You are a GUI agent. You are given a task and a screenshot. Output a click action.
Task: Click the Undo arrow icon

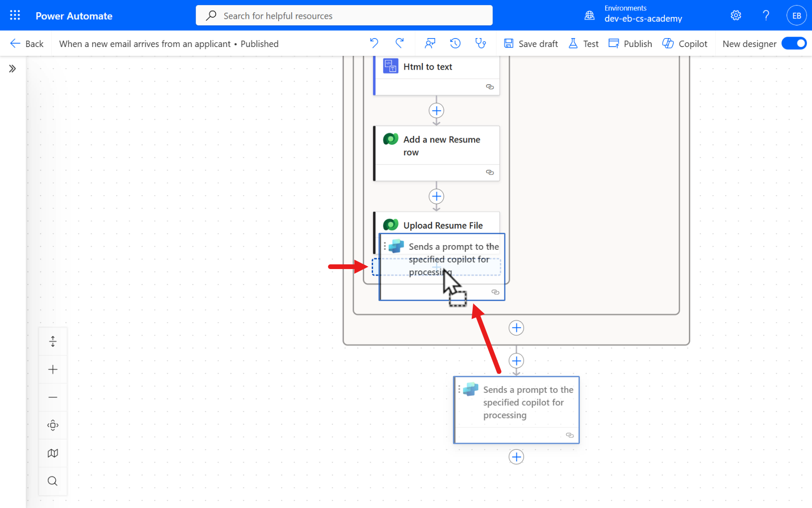coord(374,43)
